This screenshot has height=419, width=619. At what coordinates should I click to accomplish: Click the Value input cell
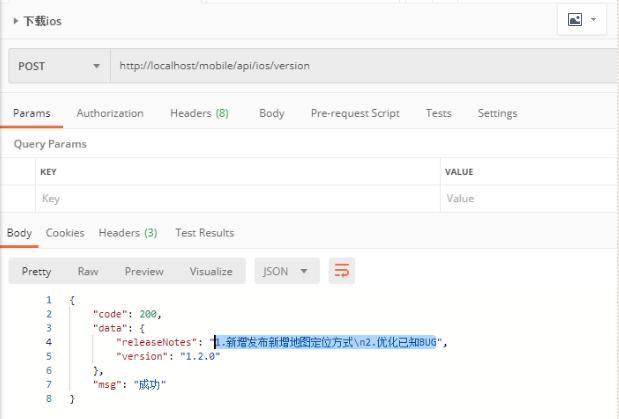[530, 199]
